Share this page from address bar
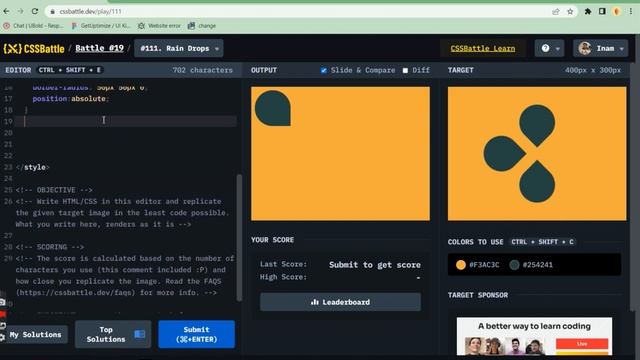 [556, 11]
